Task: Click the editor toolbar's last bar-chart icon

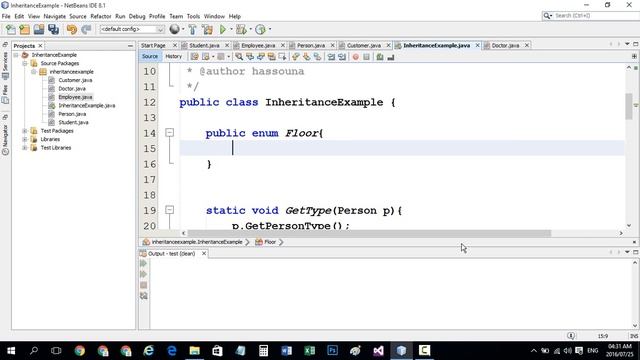Action: click(391, 57)
